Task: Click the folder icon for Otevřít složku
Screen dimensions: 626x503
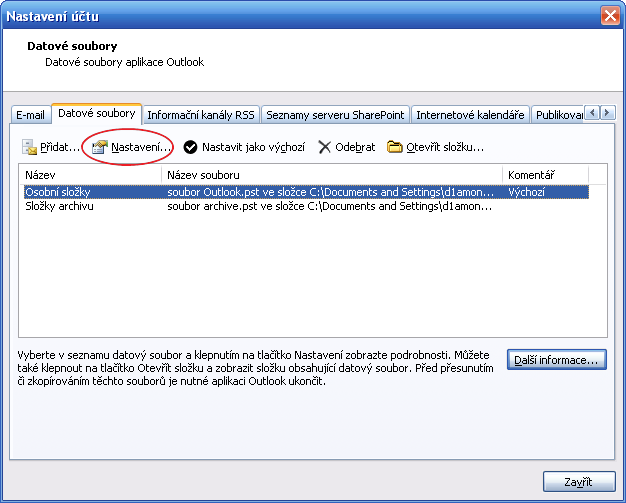Action: click(394, 147)
